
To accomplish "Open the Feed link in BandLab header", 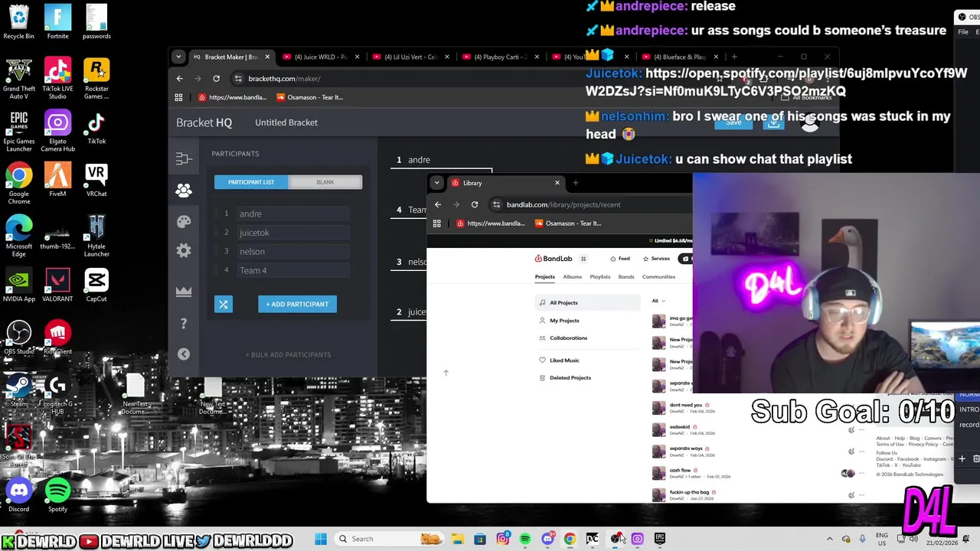I will point(619,259).
